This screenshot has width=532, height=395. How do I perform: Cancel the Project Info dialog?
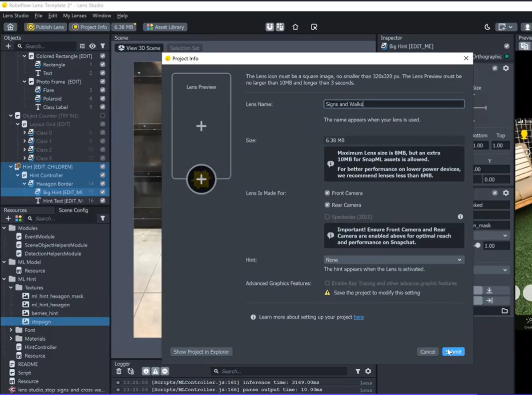pos(427,352)
